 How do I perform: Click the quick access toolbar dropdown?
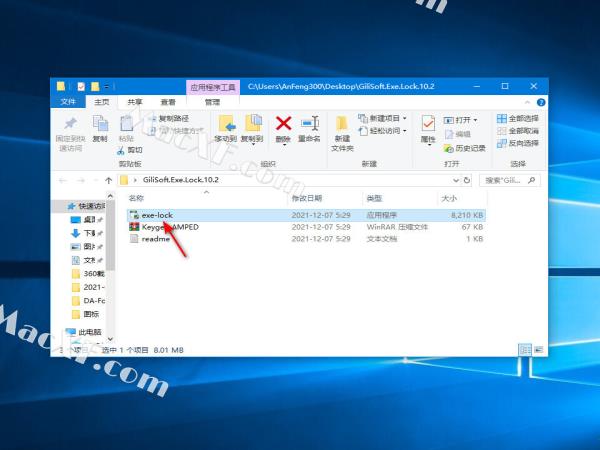107,87
